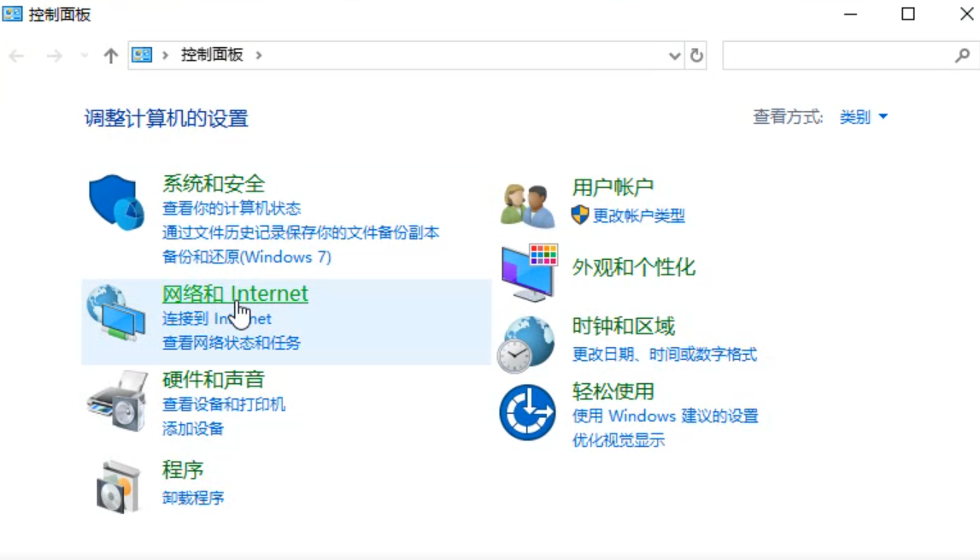Open the recent locations dropdown arrow
Viewport: 980px width, 560px height.
pos(84,56)
